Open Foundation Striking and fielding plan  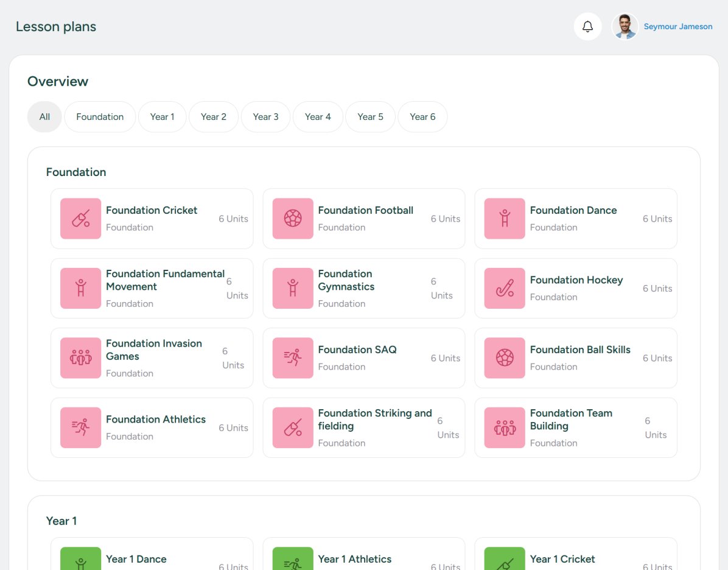coord(374,420)
